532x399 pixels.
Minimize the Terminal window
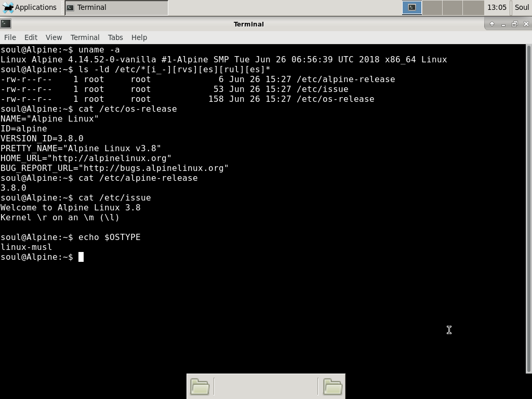coord(503,24)
